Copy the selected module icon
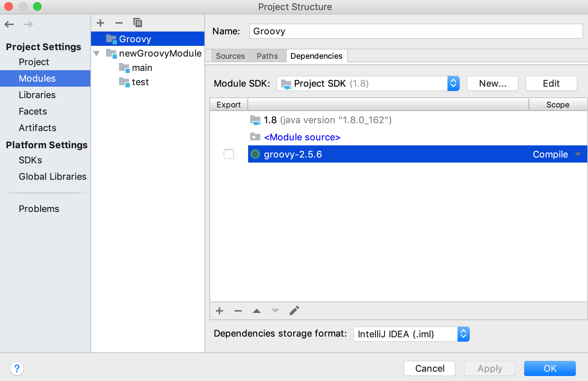The image size is (588, 381). [x=138, y=23]
